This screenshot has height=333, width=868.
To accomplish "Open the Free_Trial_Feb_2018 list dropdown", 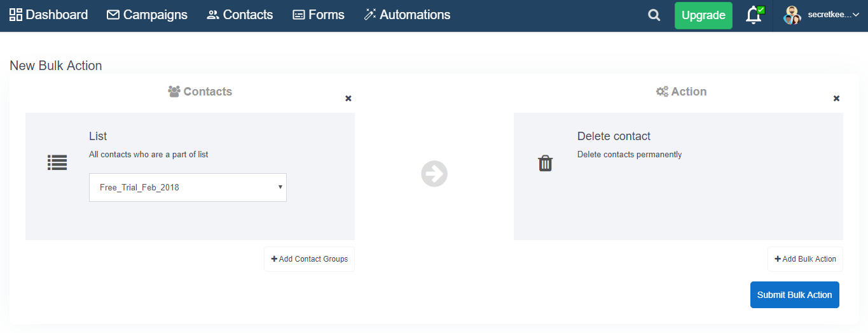I will point(188,188).
